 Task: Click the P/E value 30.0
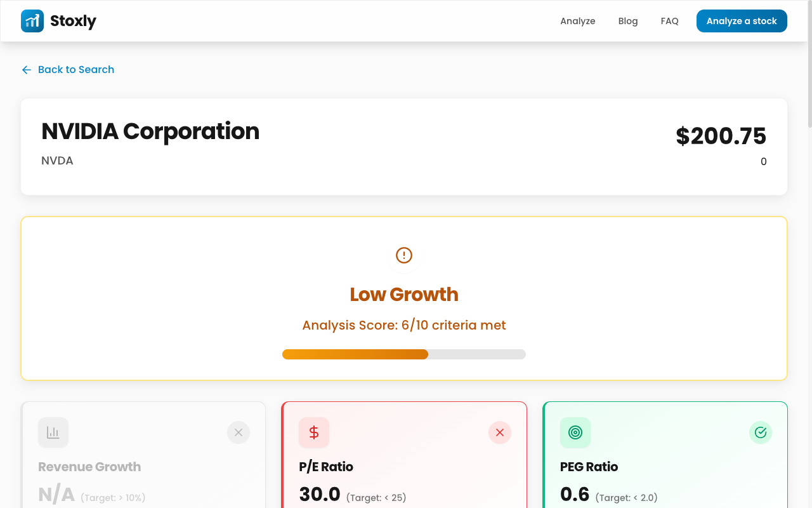(x=320, y=494)
